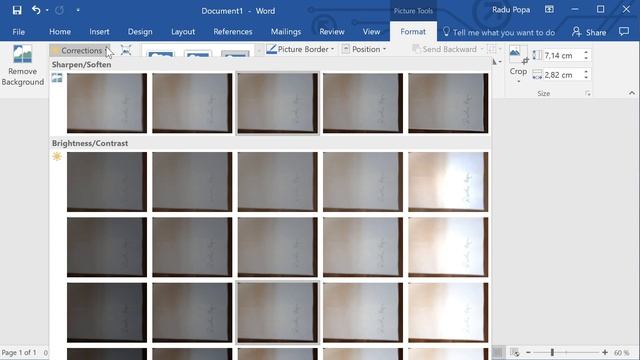Viewport: 640px width, 360px height.
Task: Select the Layout tab
Action: point(183,32)
